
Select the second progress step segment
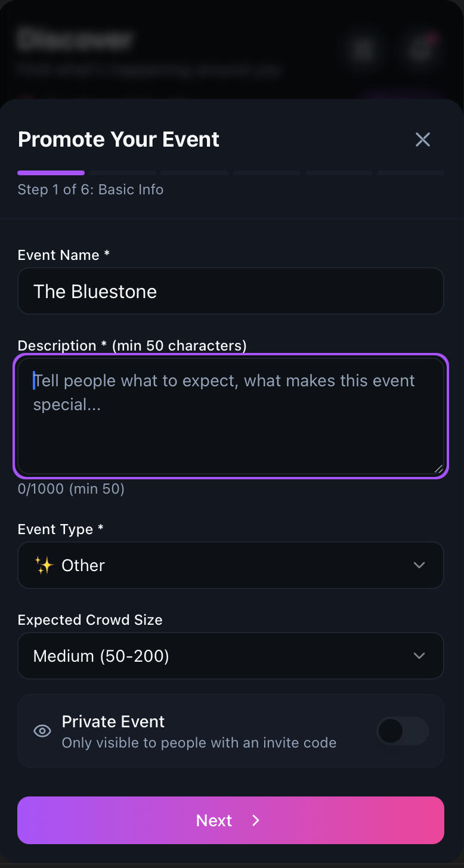(123, 173)
